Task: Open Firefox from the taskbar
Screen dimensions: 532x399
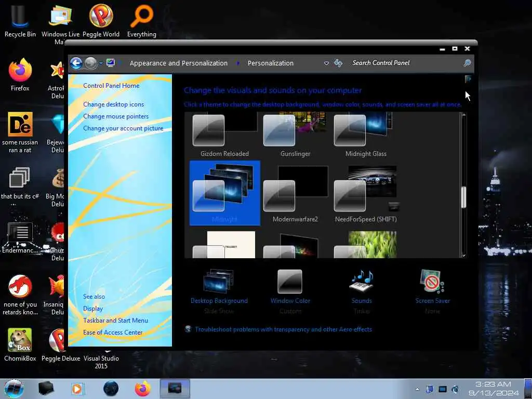Action: (143, 389)
